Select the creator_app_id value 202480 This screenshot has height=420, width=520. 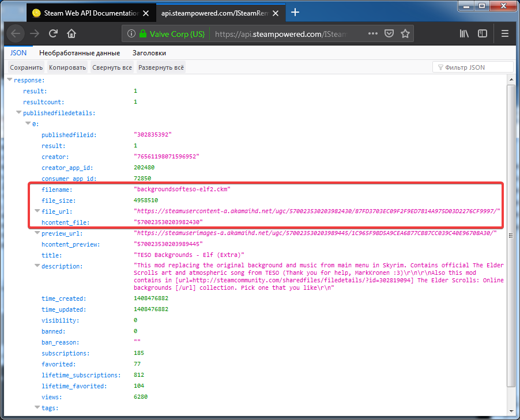pyautogui.click(x=144, y=168)
